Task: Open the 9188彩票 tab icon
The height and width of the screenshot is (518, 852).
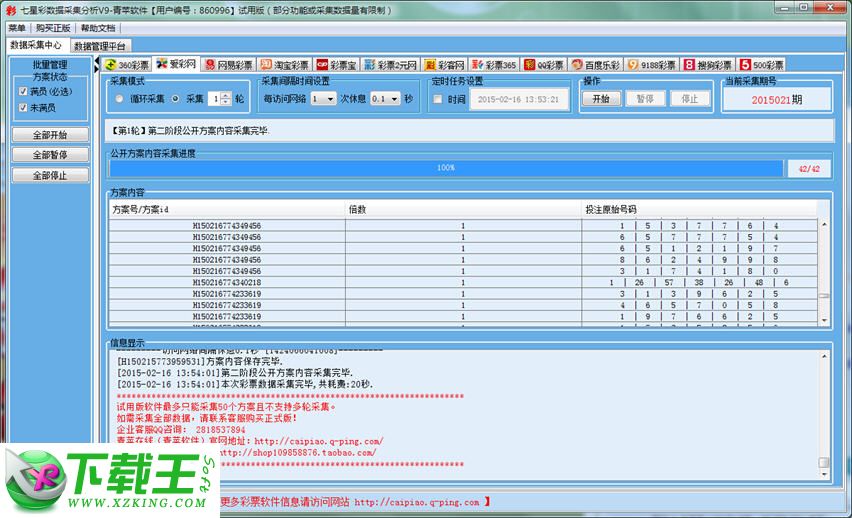Action: click(633, 64)
